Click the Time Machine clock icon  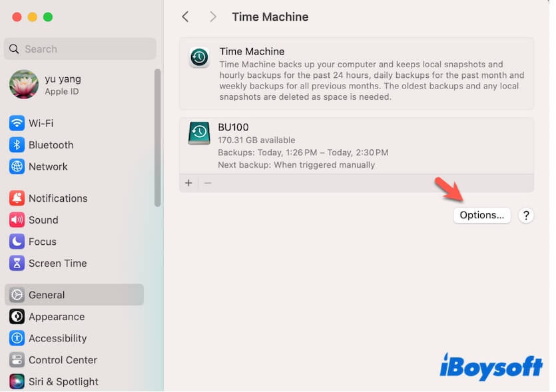pyautogui.click(x=199, y=58)
